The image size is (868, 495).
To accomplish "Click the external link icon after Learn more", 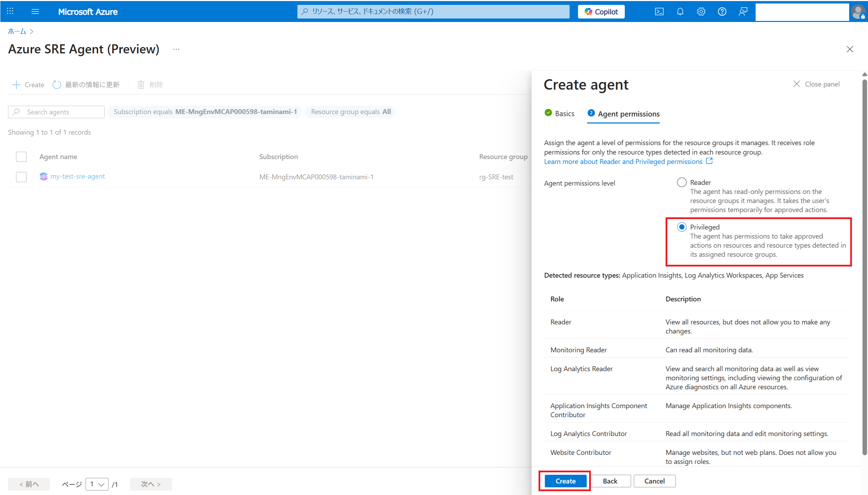I will click(x=709, y=161).
